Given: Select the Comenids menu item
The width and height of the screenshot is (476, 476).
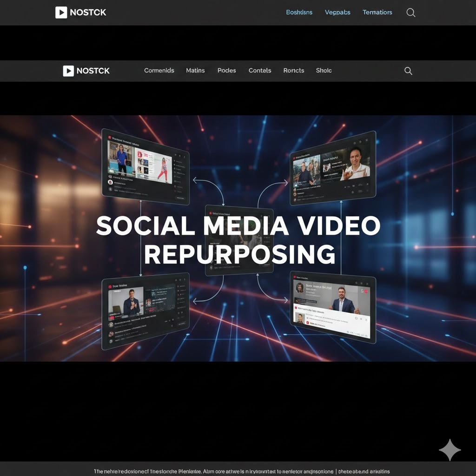Looking at the screenshot, I should coord(159,71).
